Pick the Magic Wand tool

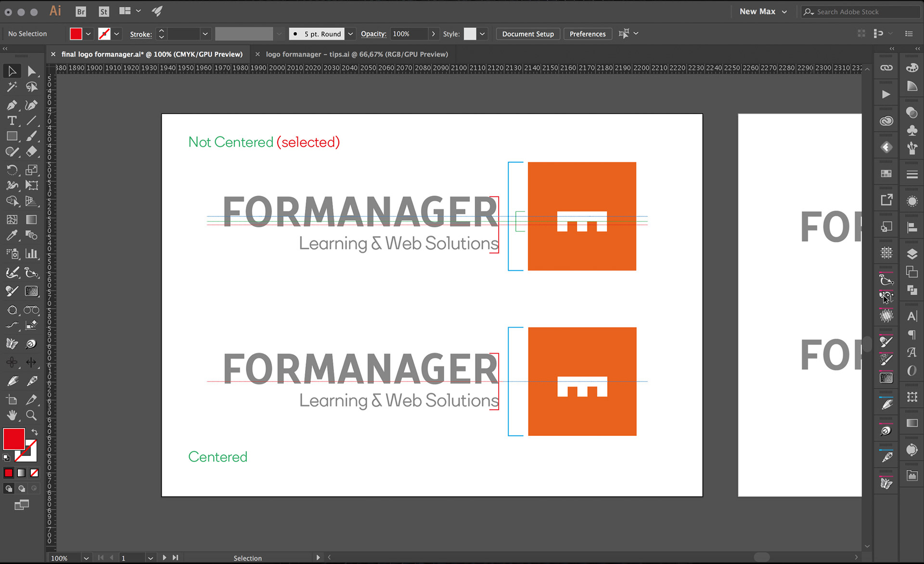tap(12, 87)
